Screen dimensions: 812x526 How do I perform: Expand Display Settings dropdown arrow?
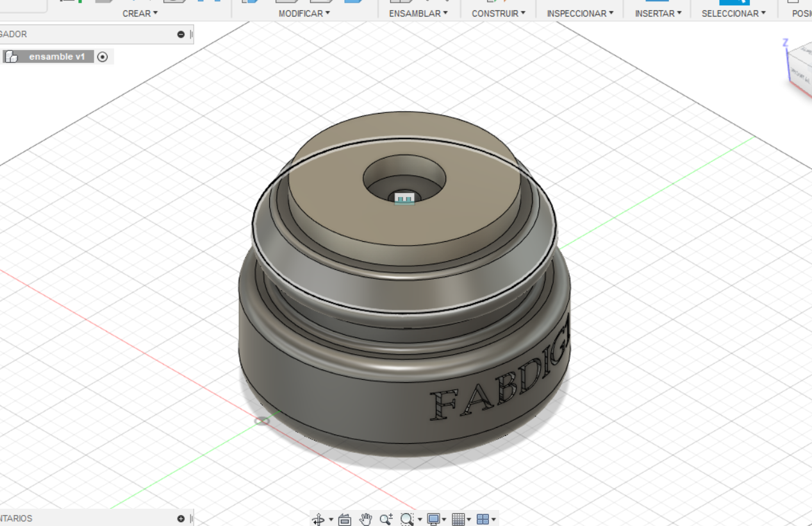[444, 520]
